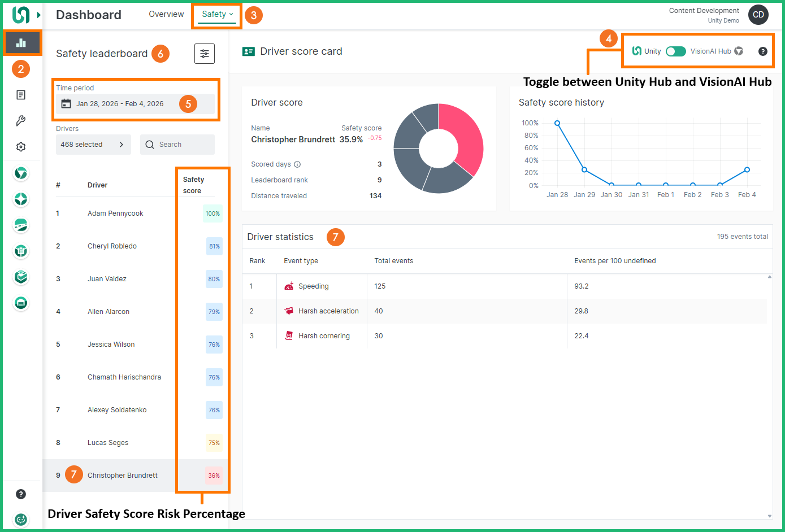Click the help question mark near VisionAI Hub

tap(762, 51)
